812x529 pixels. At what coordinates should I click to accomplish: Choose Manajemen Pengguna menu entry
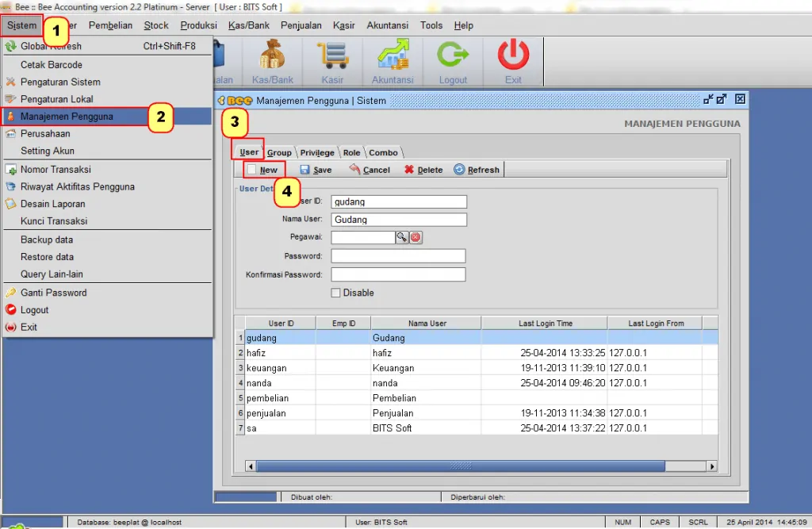[x=107, y=116]
